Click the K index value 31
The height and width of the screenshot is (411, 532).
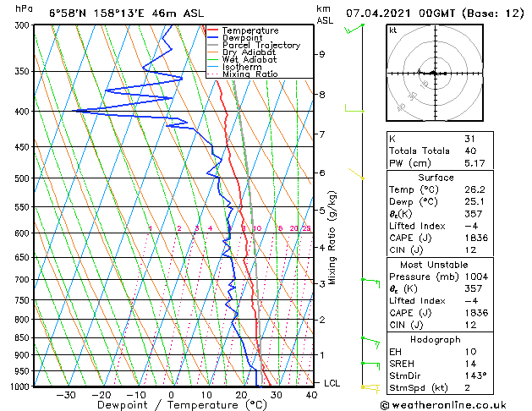[x=469, y=139]
